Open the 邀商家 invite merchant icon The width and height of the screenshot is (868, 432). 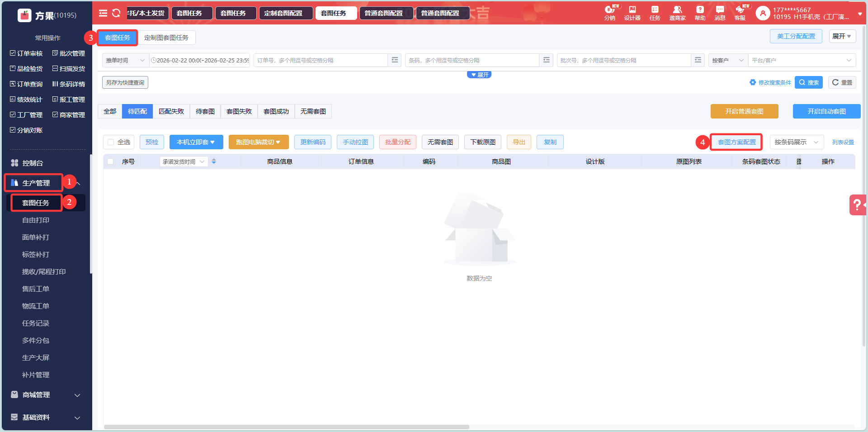pos(677,13)
